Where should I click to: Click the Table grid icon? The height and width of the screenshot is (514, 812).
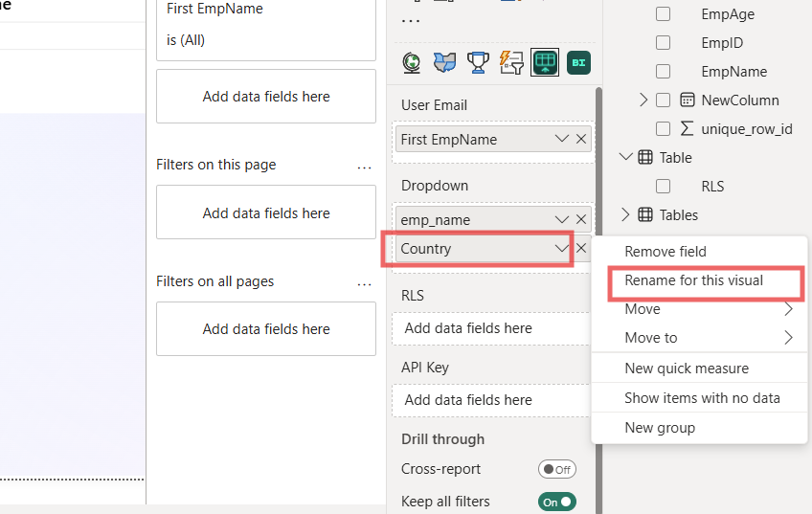click(x=645, y=157)
